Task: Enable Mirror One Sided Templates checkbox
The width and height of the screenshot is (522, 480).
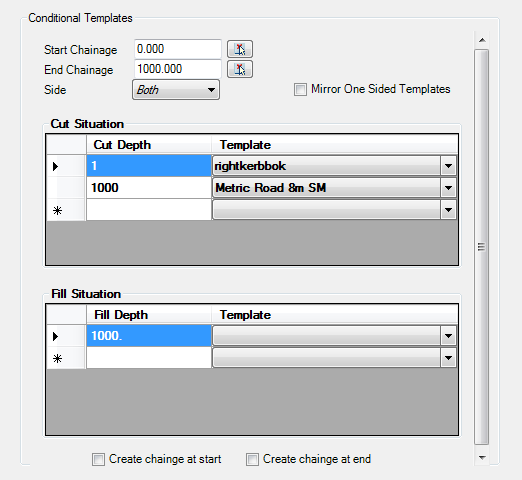Action: (300, 89)
